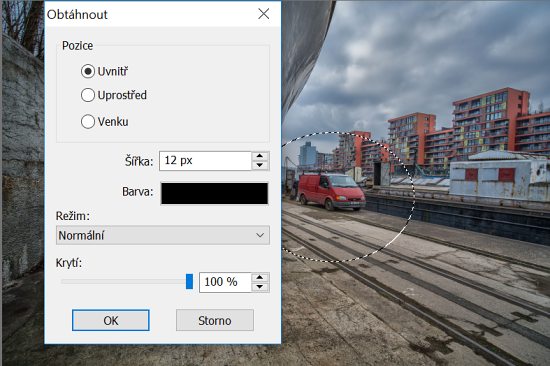
Task: Decrease Krytí with the down arrow
Action: click(260, 287)
